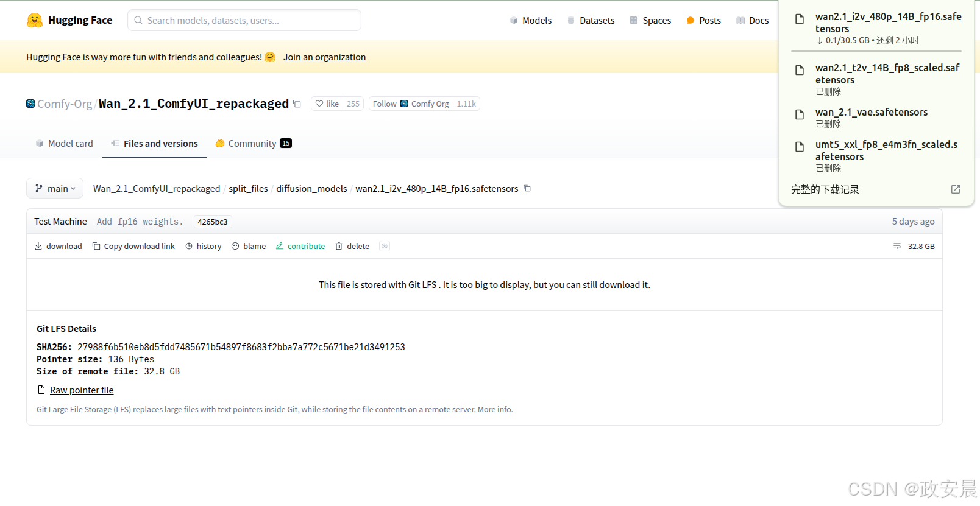Click the SHA256 hash value
980x506 pixels.
pyautogui.click(x=241, y=346)
